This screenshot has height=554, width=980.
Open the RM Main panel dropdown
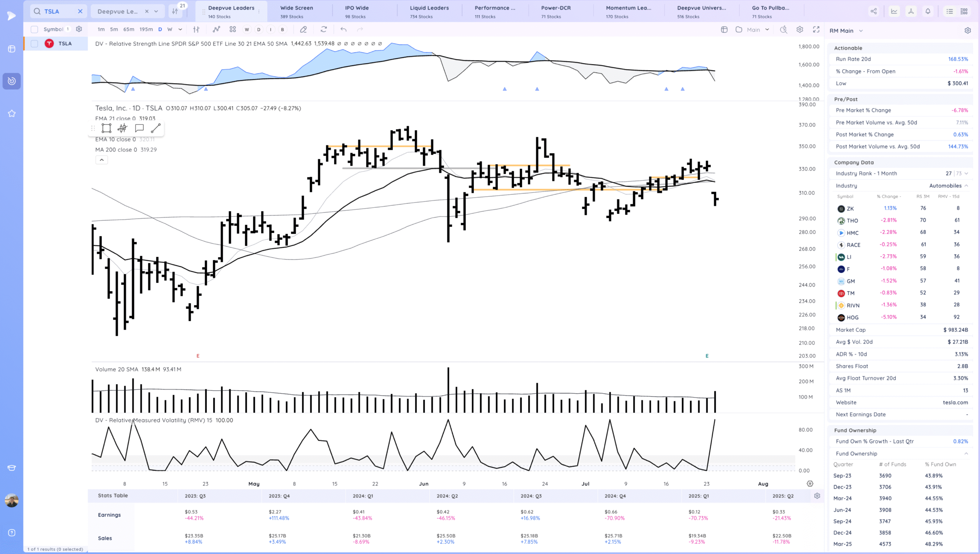tap(861, 31)
